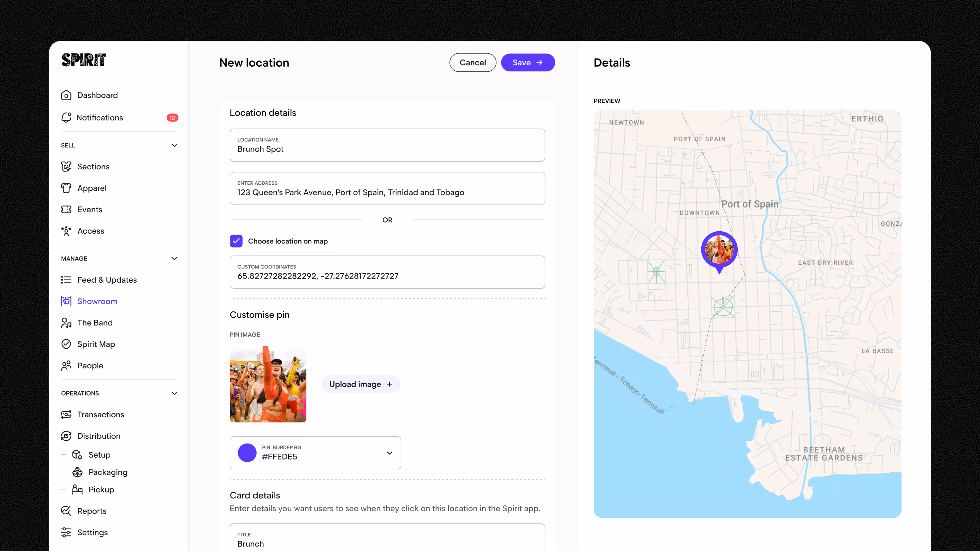Click the Events ticket icon
This screenshot has height=551, width=980.
[66, 210]
